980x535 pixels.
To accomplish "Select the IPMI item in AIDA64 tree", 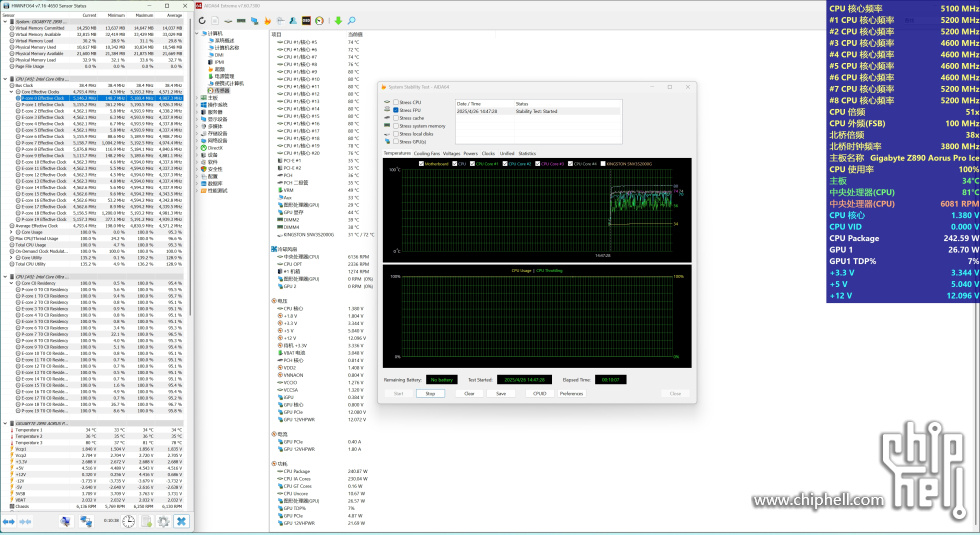I will pos(219,62).
